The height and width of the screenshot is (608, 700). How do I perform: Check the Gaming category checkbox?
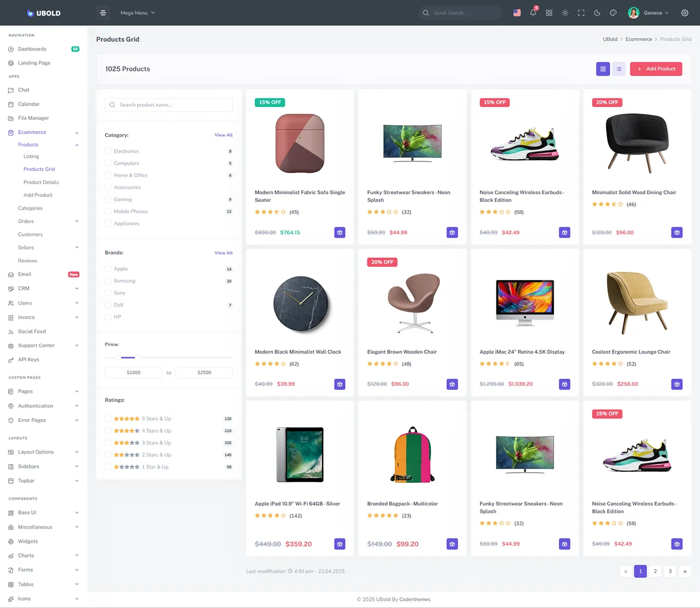click(x=108, y=199)
